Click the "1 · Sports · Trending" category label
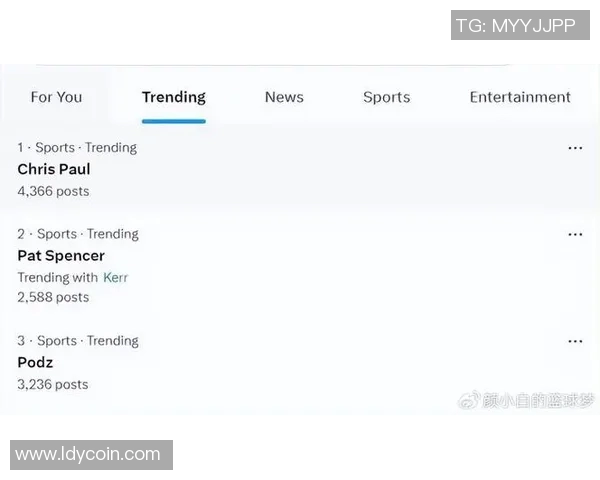600x480 pixels. click(x=77, y=147)
